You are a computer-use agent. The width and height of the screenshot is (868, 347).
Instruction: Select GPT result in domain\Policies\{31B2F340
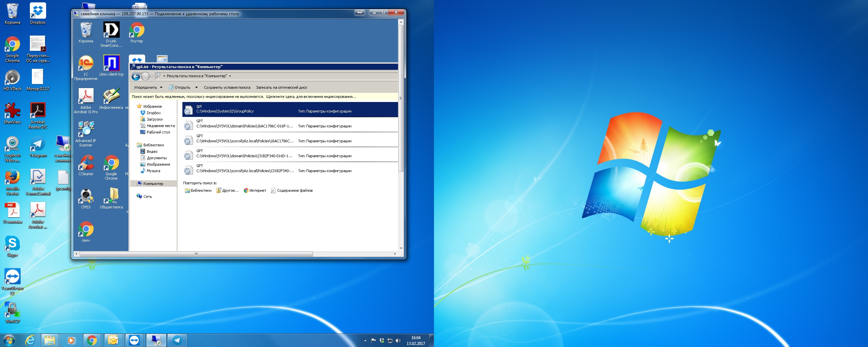point(290,154)
